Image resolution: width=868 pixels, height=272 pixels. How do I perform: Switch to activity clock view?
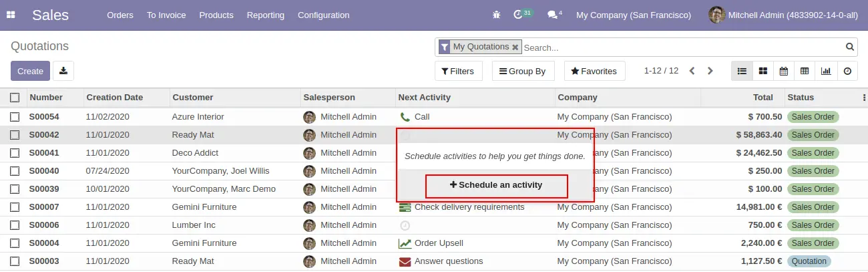[x=847, y=71]
